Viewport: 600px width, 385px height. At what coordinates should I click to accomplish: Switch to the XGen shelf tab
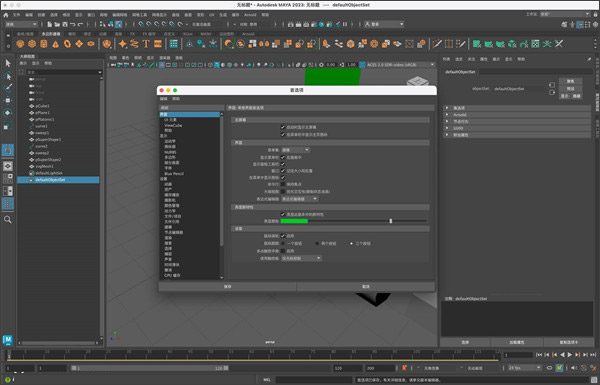pos(188,34)
